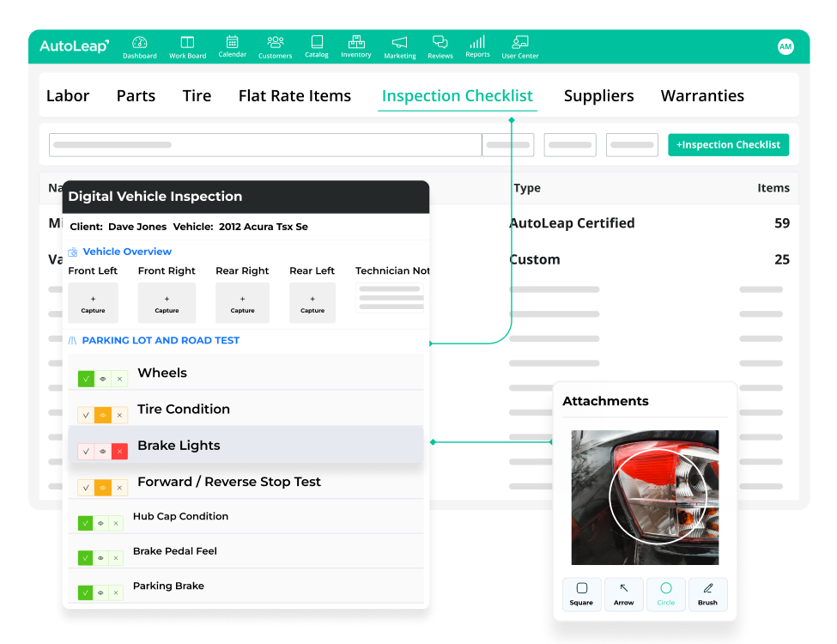
Task: Click the AutoLeap logo
Action: coord(74,46)
